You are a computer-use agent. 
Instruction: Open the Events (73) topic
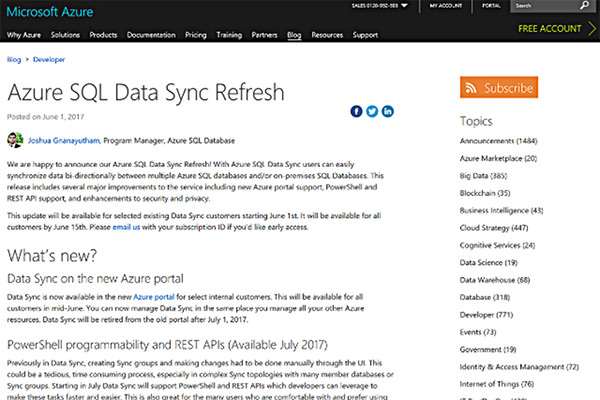(x=478, y=332)
